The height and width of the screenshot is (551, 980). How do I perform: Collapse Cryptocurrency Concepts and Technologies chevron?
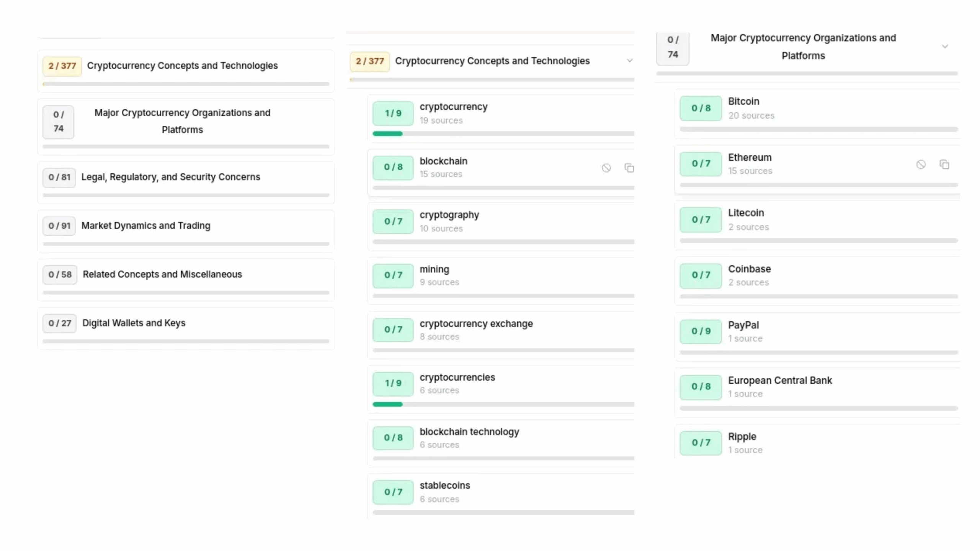pyautogui.click(x=629, y=61)
